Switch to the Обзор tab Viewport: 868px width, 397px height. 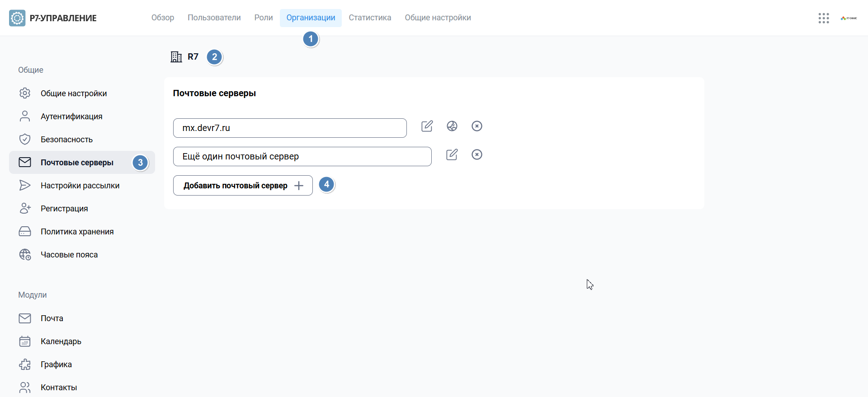tap(163, 18)
